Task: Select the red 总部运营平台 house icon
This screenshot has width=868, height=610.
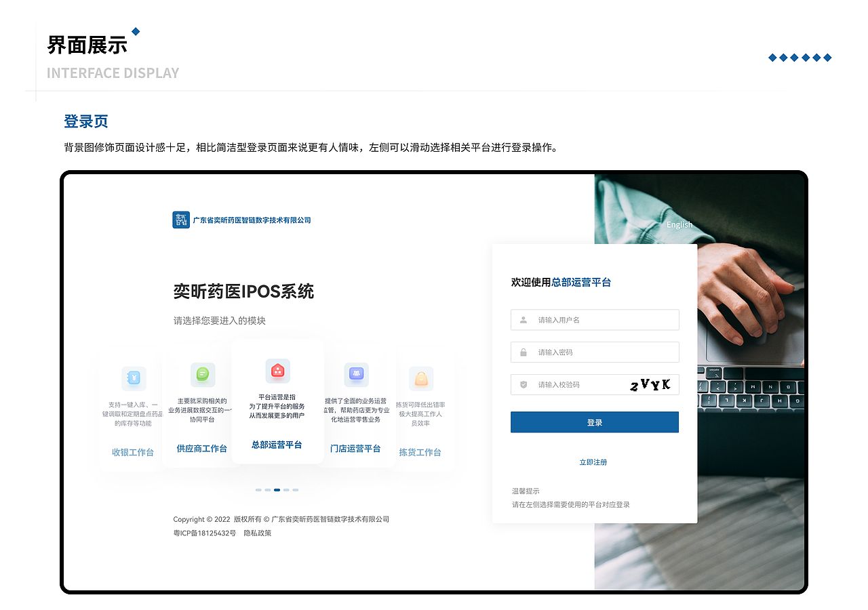Action: [x=277, y=371]
